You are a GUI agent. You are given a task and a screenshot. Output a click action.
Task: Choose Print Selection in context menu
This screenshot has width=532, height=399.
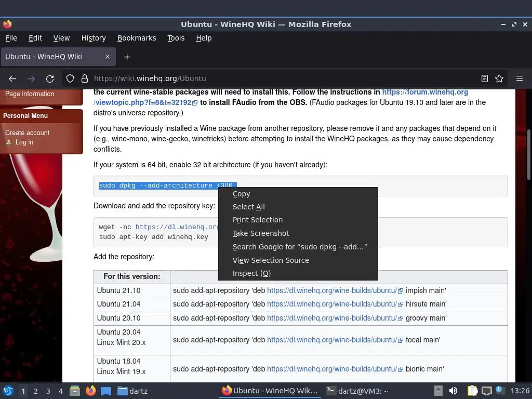pos(298,220)
